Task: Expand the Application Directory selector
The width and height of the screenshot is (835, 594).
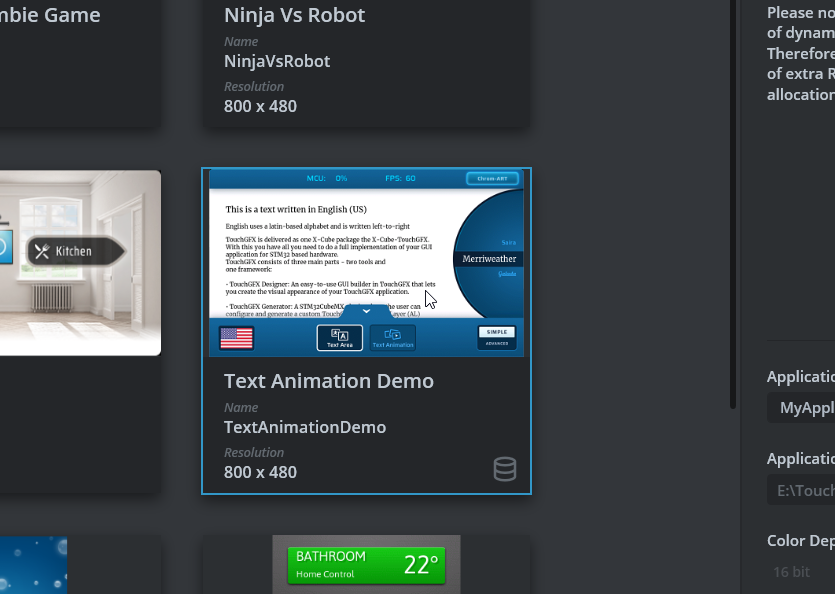Action: coord(803,490)
